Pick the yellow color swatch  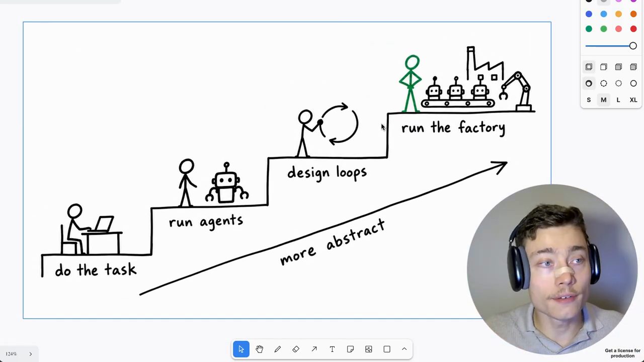618,14
